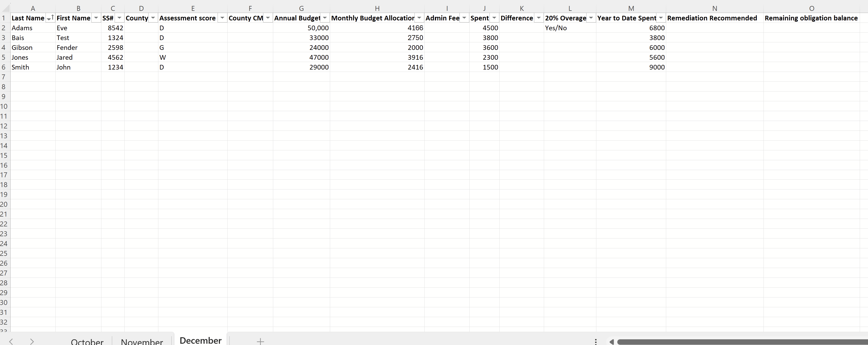
Task: Open the SS# filter dropdown
Action: tap(119, 18)
